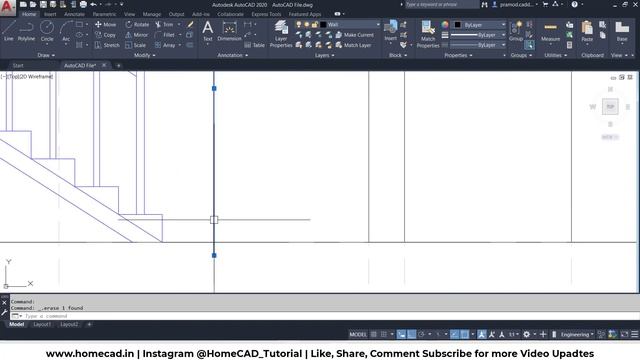Screen dimensions: 640x360
Task: Click the Base view tool
Action: (x=622, y=32)
